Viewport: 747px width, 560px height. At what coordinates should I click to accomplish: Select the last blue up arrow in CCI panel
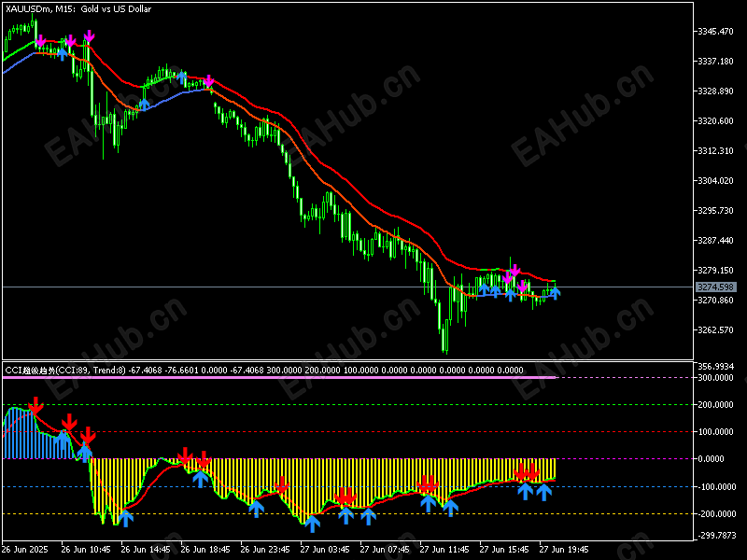click(x=543, y=492)
